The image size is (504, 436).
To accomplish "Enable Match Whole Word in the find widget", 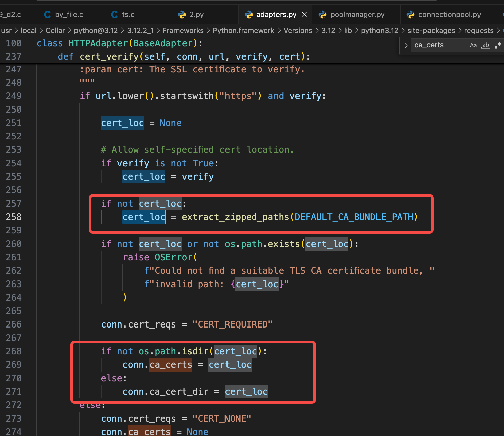I will point(486,45).
